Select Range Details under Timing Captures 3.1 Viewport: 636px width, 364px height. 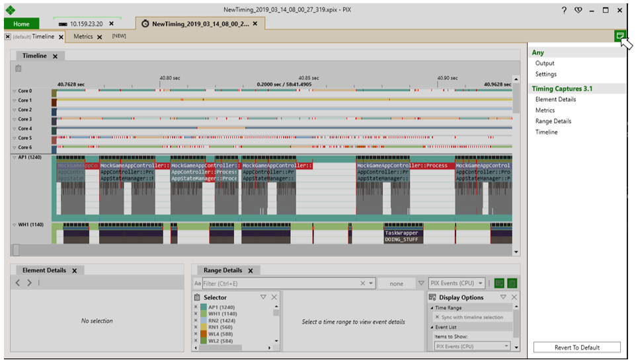(x=553, y=121)
